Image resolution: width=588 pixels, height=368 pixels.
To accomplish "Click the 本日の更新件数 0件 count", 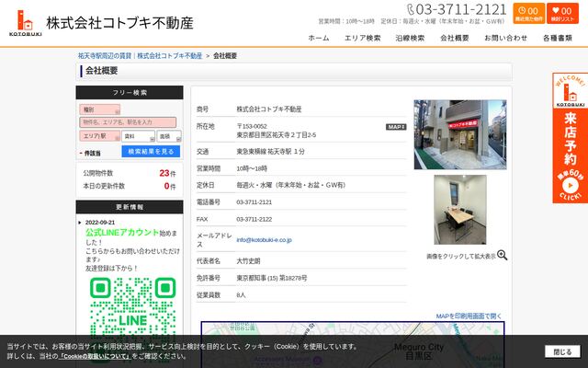I will 130,186.
